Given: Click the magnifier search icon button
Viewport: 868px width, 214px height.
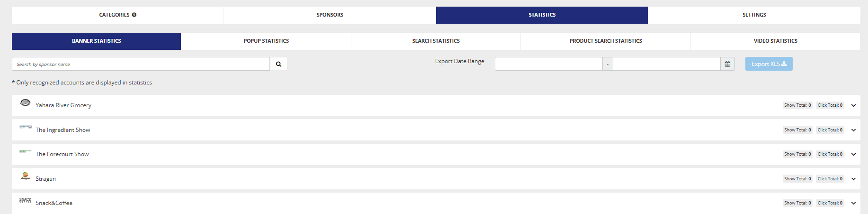Looking at the screenshot, I should (278, 64).
